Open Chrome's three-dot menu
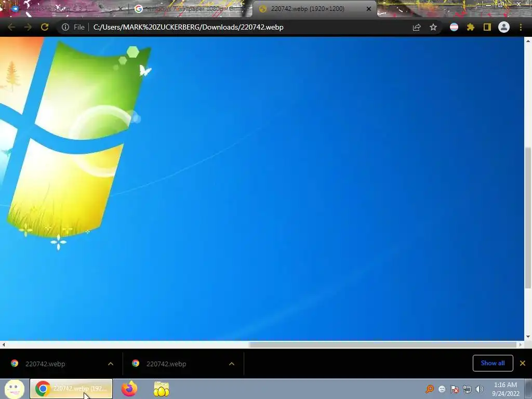 click(521, 27)
